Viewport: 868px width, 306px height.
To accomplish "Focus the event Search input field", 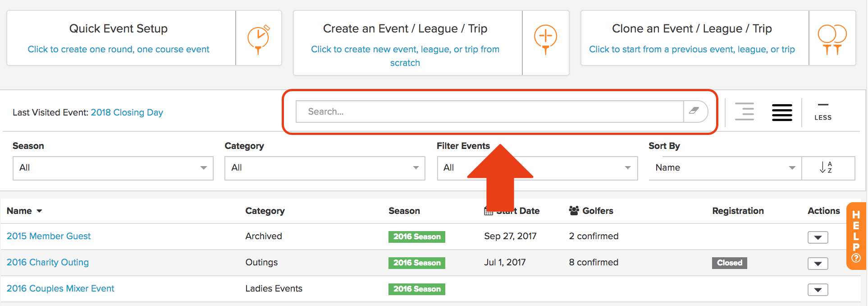I will click(489, 111).
